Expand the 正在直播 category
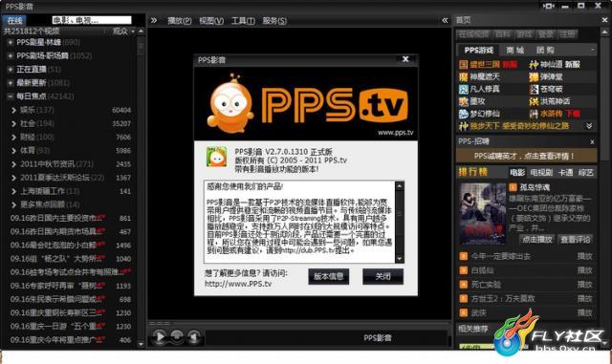Screen dimensions: 612x364 click(11, 70)
